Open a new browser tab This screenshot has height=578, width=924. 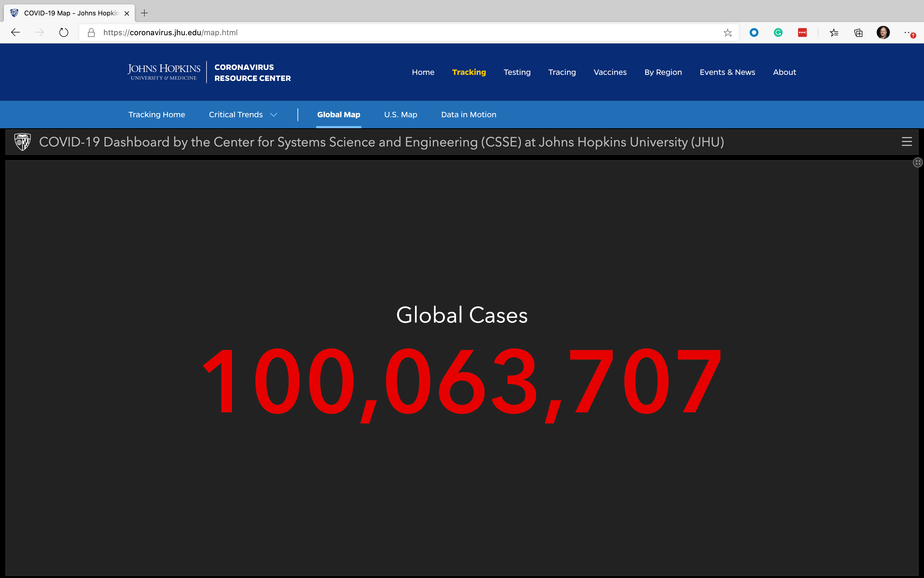pyautogui.click(x=144, y=13)
